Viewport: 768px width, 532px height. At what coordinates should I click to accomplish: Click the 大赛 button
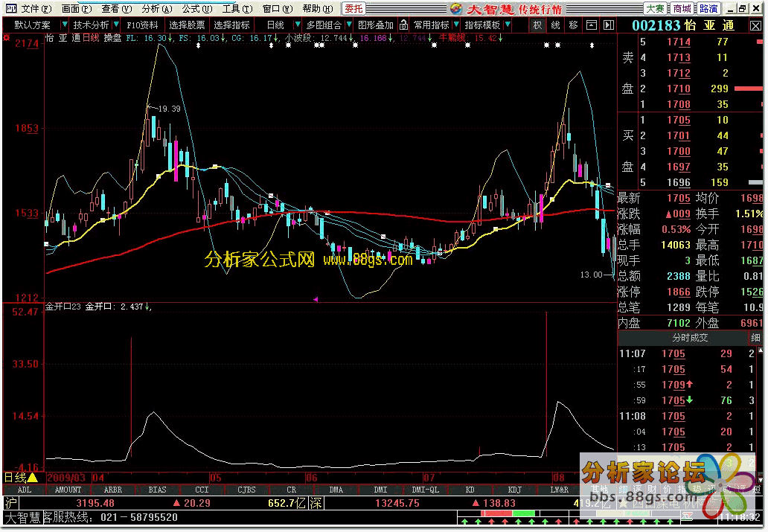pyautogui.click(x=655, y=9)
